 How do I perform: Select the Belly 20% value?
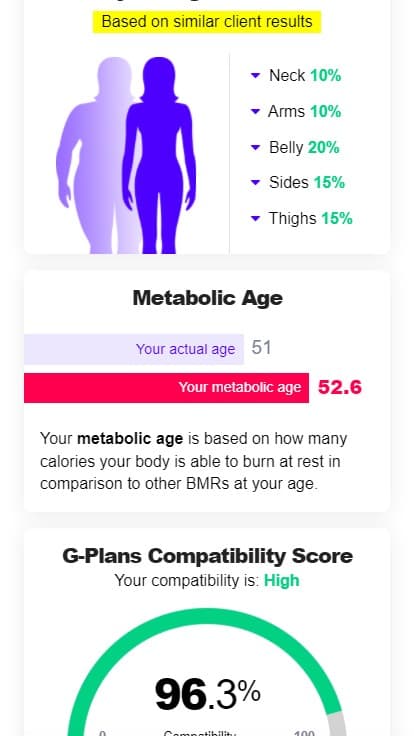323,147
